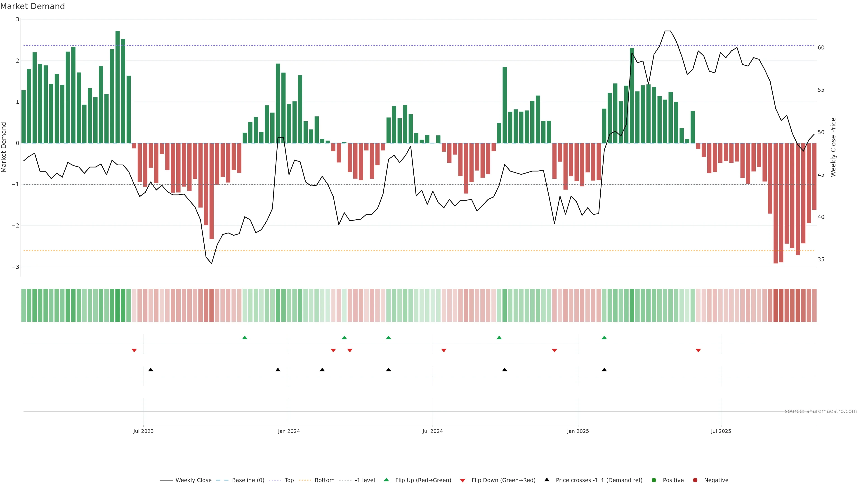
Task: Click the leftmost red Flip Down marker
Action: (134, 351)
